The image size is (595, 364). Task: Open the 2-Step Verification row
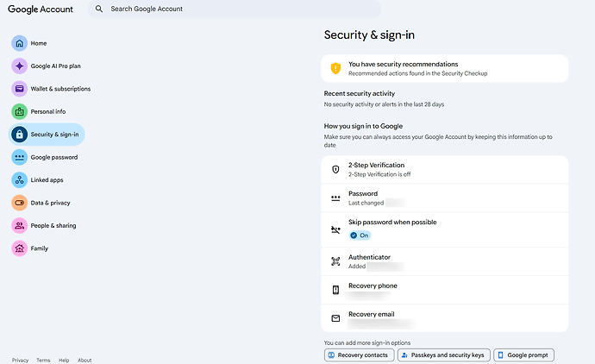click(445, 169)
